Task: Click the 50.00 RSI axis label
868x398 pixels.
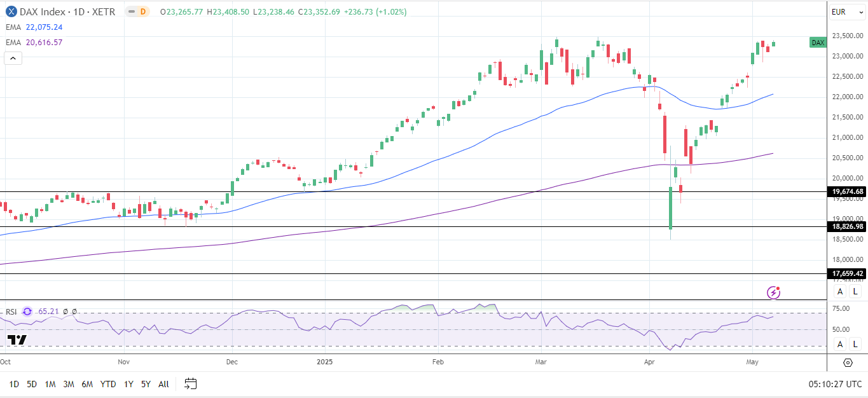Action: click(x=841, y=329)
